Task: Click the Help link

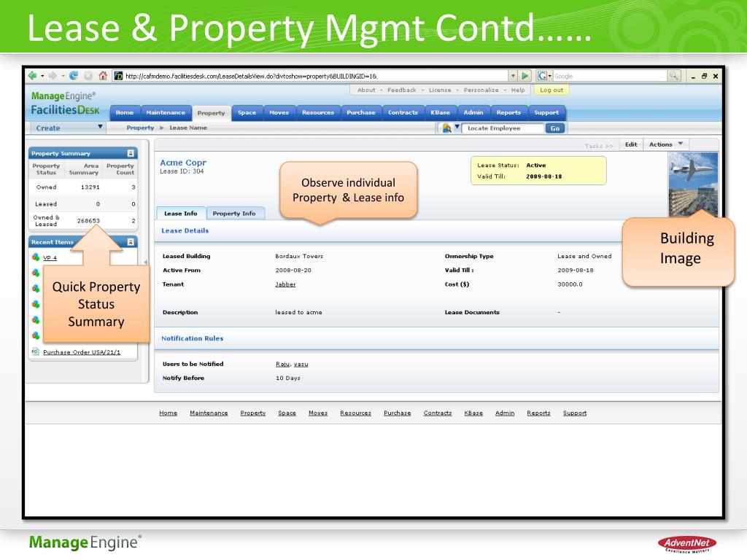Action: [518, 90]
